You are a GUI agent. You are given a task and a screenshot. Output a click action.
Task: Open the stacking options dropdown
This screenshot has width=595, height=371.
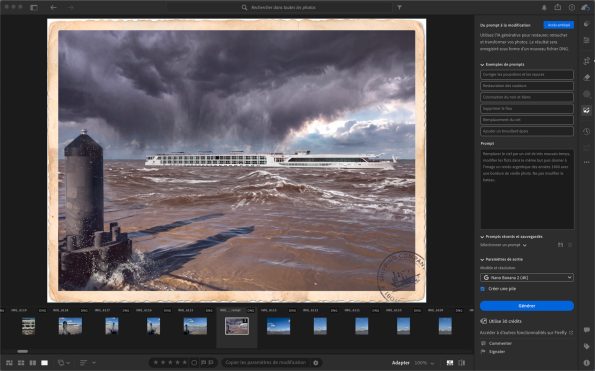tap(63, 363)
